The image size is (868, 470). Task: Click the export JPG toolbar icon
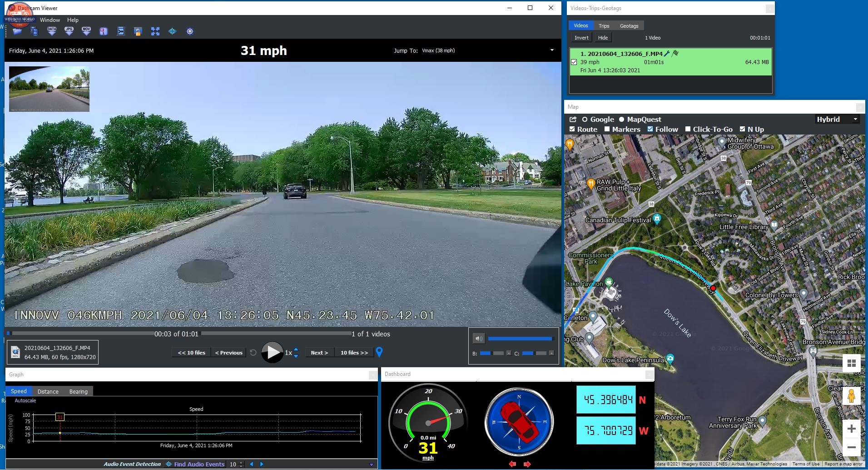69,31
